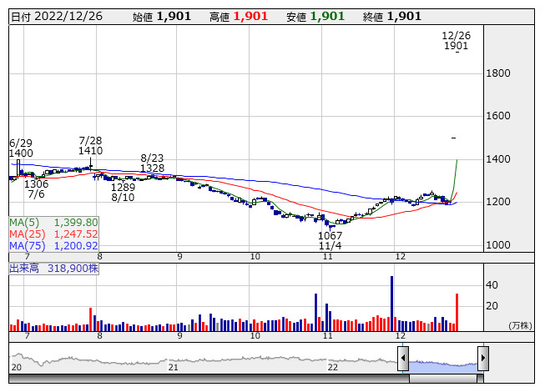Click year 21 in the navigator timeline

tap(174, 367)
